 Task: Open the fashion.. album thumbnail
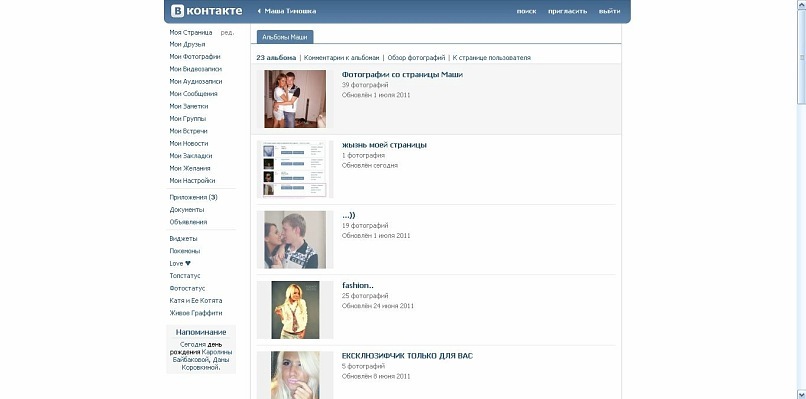(x=295, y=310)
